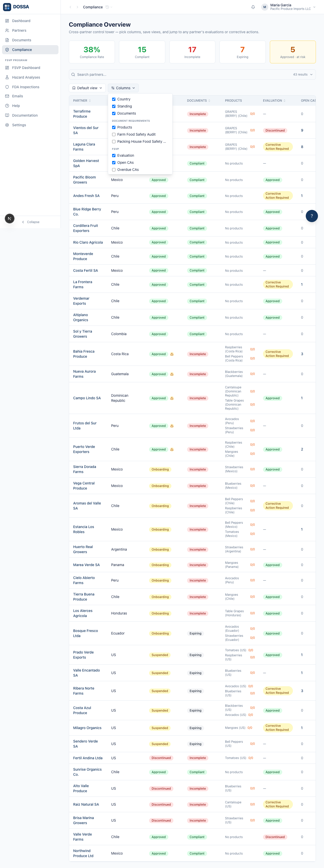This screenshot has width=324, height=868.
Task: Navigate back with left arrow icon
Action: [x=70, y=7]
